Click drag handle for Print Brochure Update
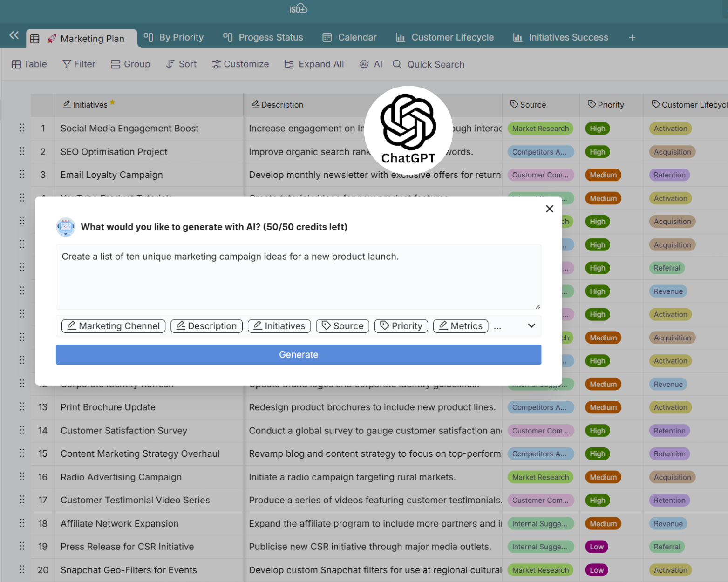 tap(22, 407)
